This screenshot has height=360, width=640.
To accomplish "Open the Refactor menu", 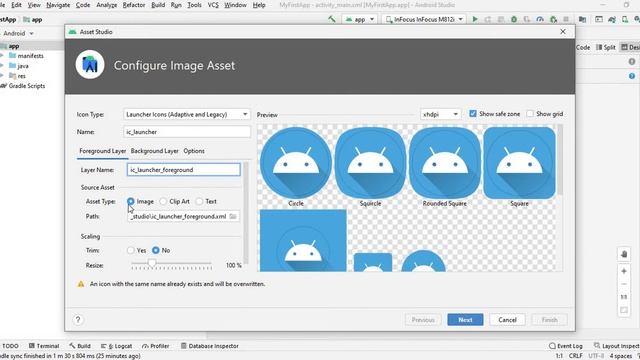I will tap(134, 5).
